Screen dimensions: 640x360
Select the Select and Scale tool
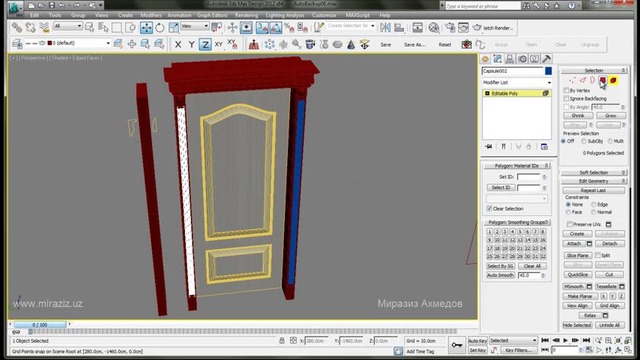pyautogui.click(x=173, y=27)
